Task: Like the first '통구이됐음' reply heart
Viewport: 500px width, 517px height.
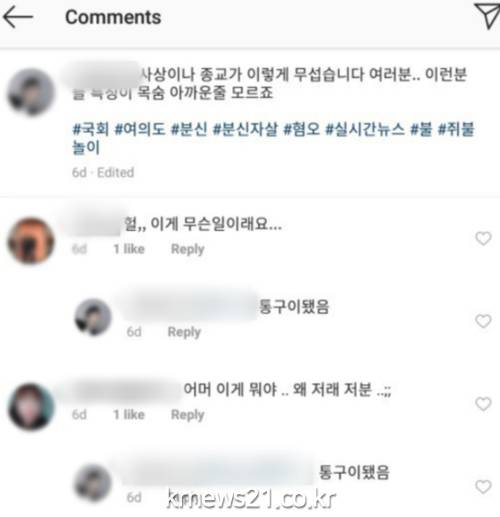Action: pos(483,321)
